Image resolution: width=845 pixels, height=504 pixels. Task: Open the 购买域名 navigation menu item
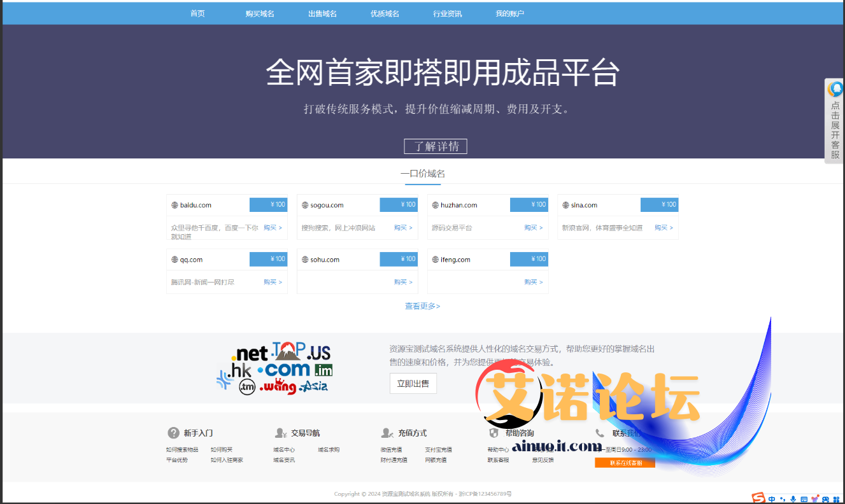tap(260, 13)
